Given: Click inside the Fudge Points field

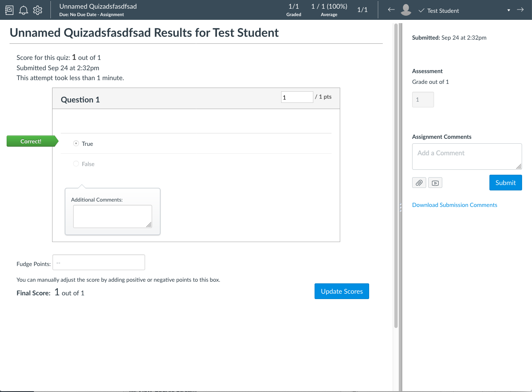Looking at the screenshot, I should pyautogui.click(x=98, y=262).
